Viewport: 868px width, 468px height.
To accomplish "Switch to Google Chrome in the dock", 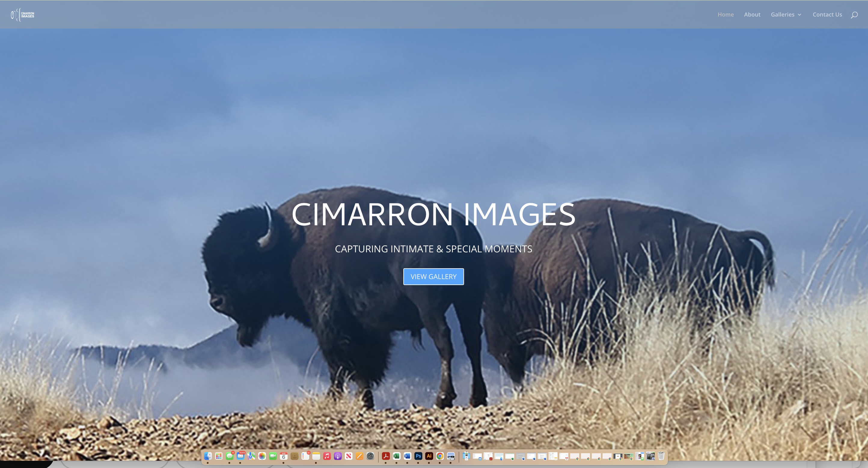I will click(440, 456).
